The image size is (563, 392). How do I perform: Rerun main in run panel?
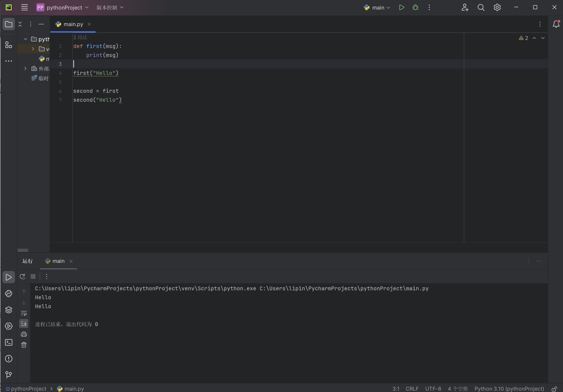tap(23, 276)
